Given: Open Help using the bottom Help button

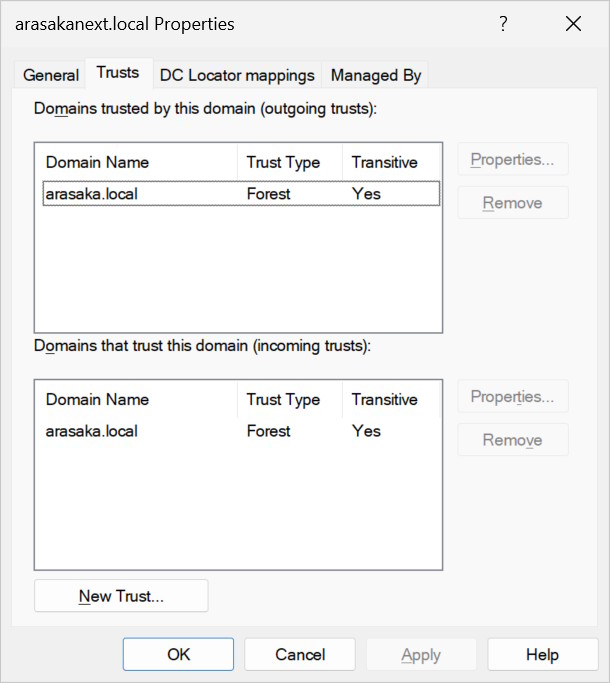Looking at the screenshot, I should 542,655.
